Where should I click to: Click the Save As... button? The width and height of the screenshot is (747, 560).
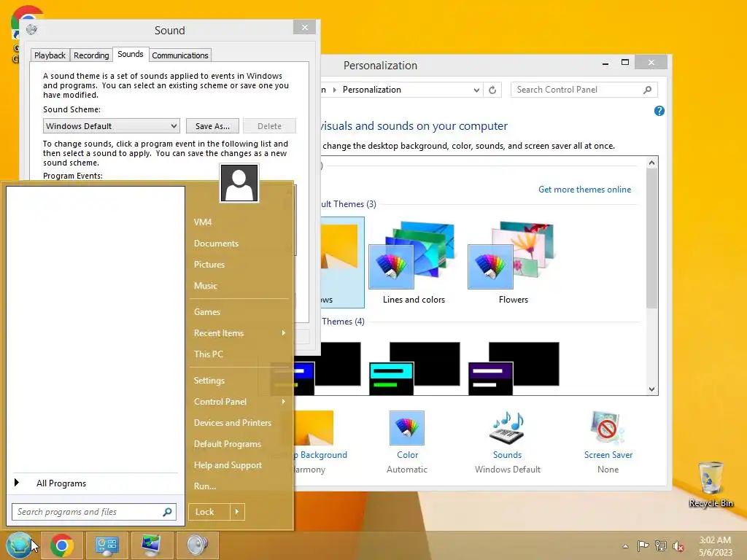(x=212, y=126)
